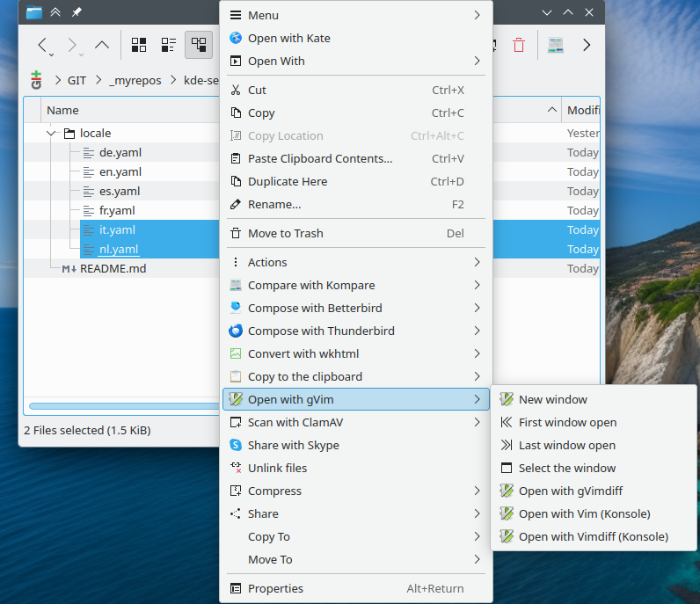Select en.yaml file

click(120, 171)
